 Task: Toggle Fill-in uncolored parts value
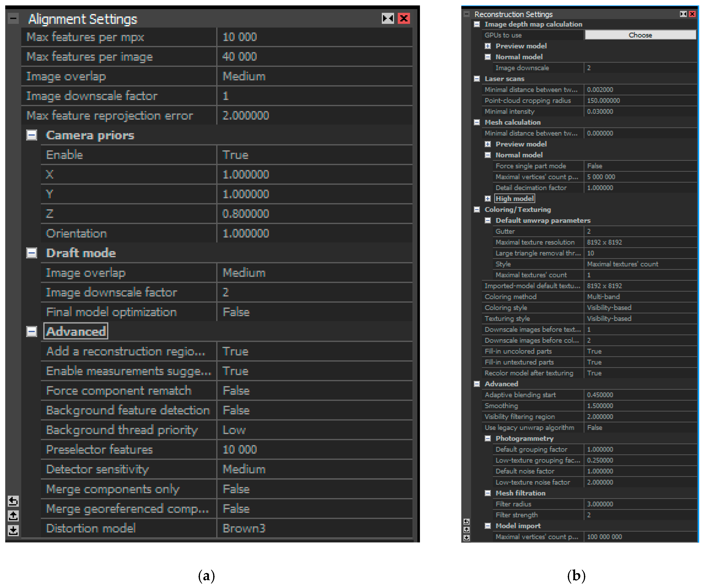point(640,351)
